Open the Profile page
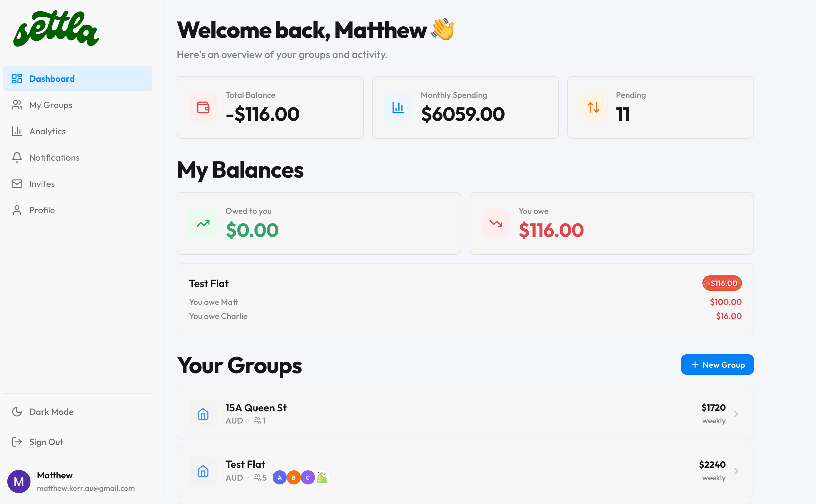816x504 pixels. [x=42, y=210]
